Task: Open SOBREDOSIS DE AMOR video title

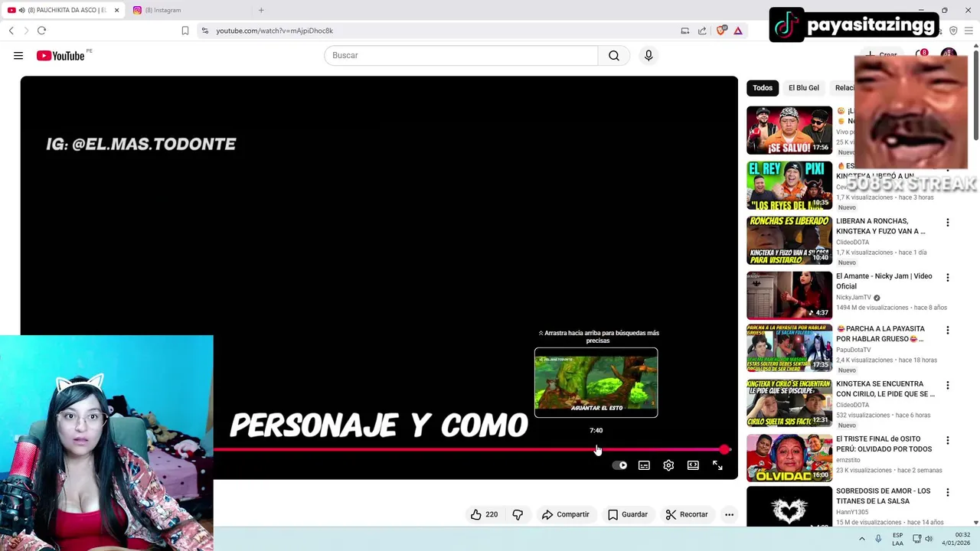Action: pyautogui.click(x=884, y=496)
